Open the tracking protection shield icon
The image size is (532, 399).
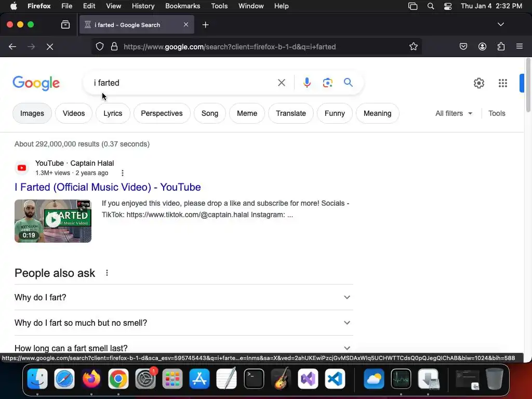click(99, 46)
